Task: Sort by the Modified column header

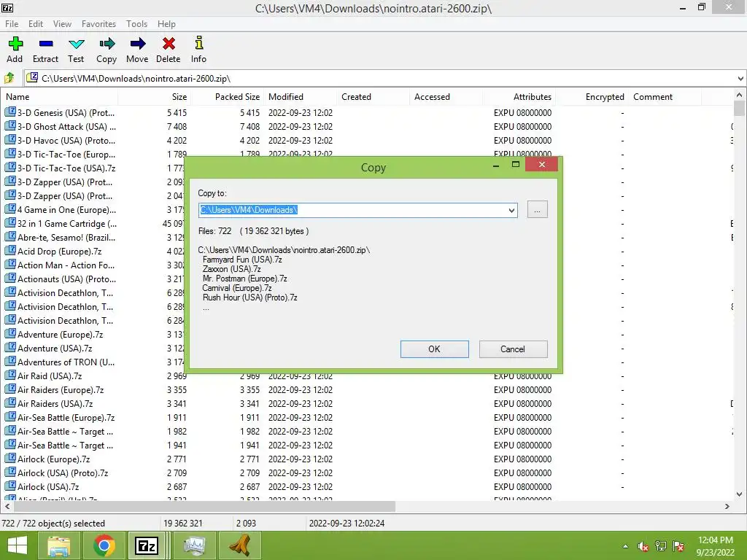Action: (301, 97)
